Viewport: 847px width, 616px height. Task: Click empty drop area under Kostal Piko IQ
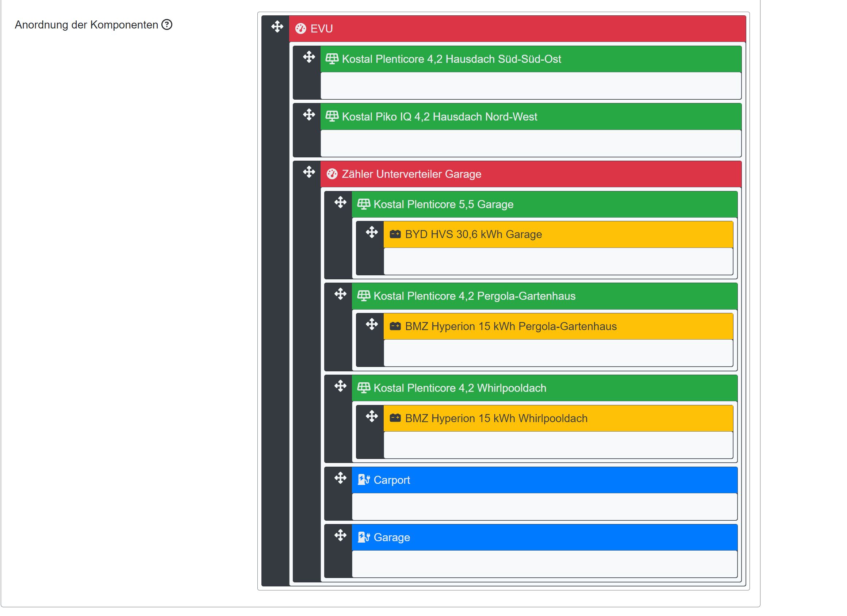pyautogui.click(x=530, y=143)
